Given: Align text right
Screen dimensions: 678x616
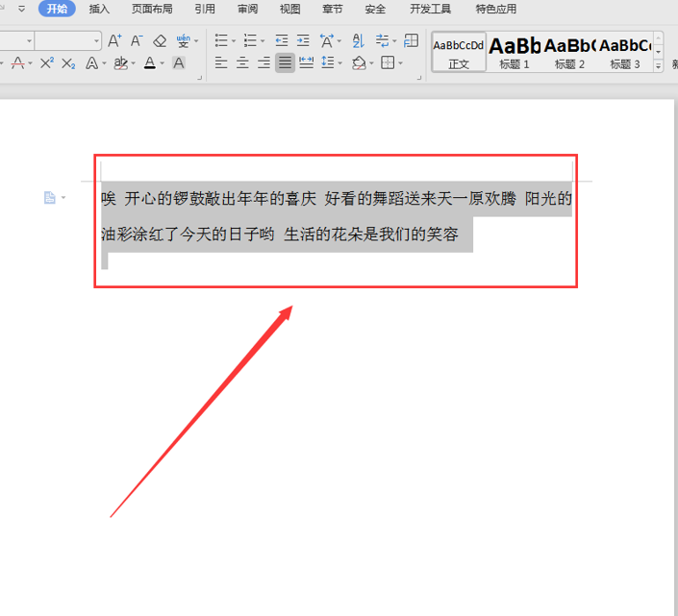Looking at the screenshot, I should 264,63.
